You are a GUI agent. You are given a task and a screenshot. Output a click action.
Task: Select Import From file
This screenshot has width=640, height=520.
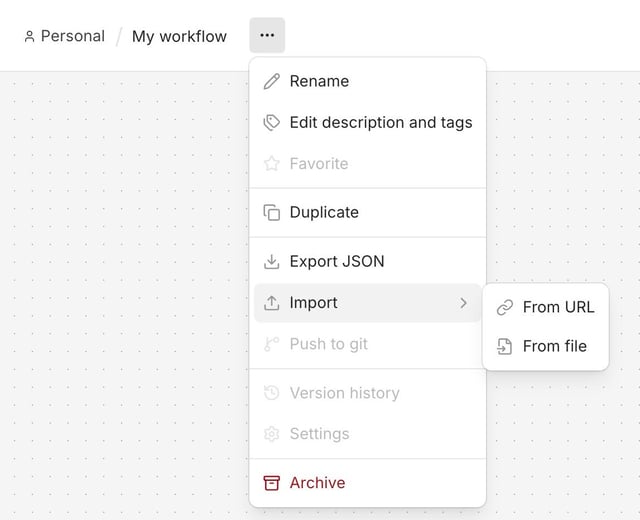545,347
